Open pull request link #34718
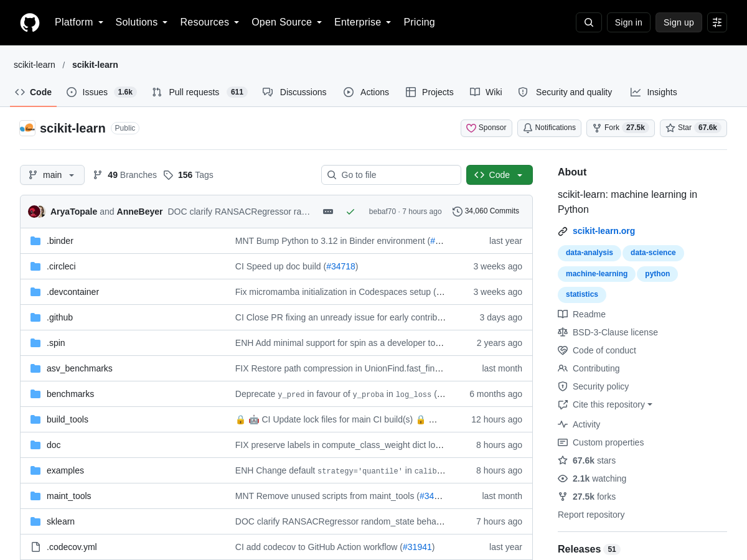 tap(341, 266)
